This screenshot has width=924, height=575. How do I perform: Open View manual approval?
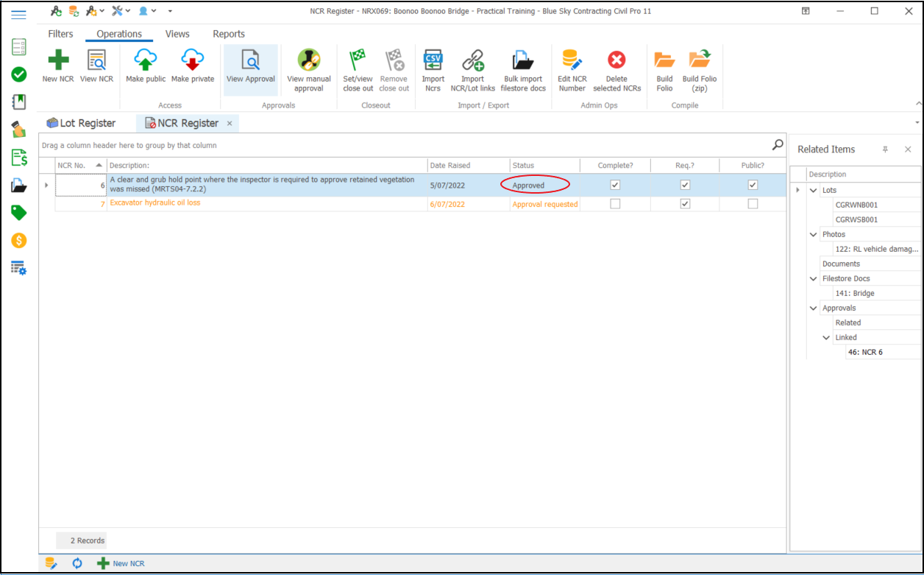coord(309,60)
